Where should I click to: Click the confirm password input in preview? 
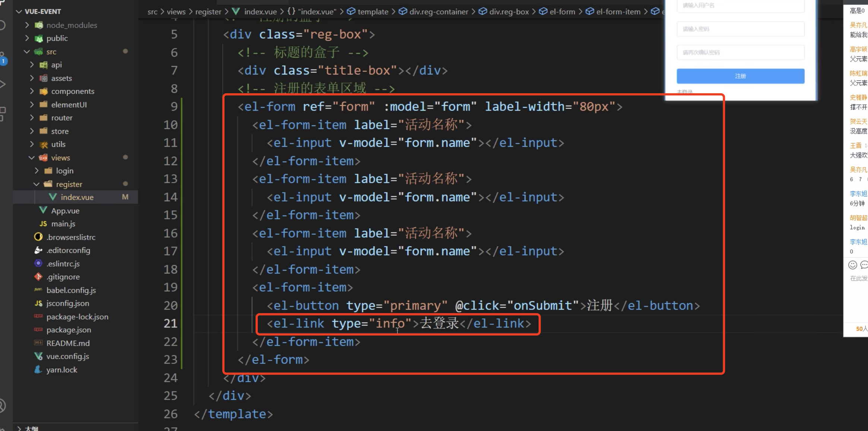pos(740,52)
